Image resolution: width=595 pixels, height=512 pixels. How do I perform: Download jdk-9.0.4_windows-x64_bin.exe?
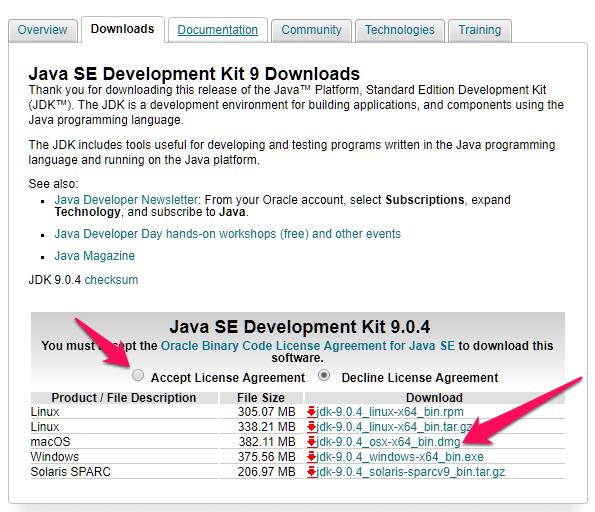pos(400,457)
